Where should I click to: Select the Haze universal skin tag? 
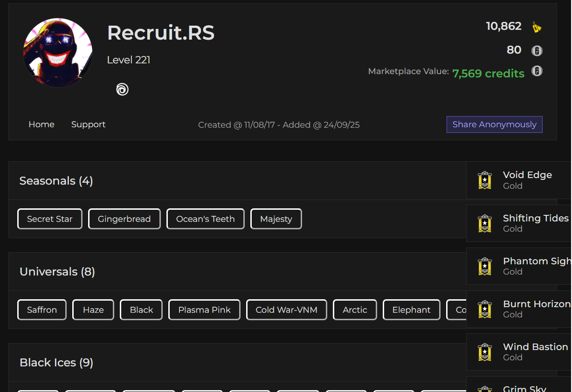(x=93, y=310)
